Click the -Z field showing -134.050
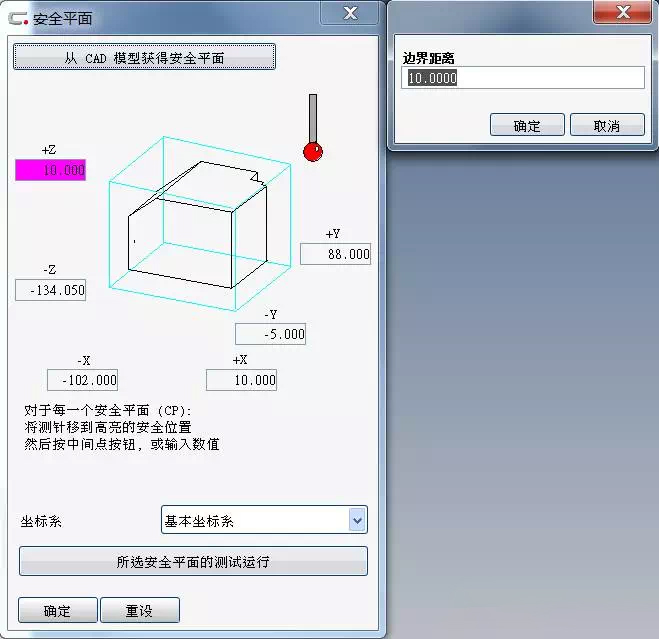This screenshot has height=639, width=659. tap(51, 290)
